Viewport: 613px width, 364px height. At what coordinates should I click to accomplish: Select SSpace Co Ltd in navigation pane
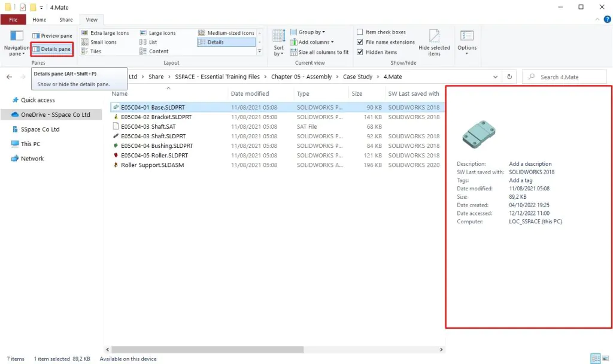coord(40,129)
